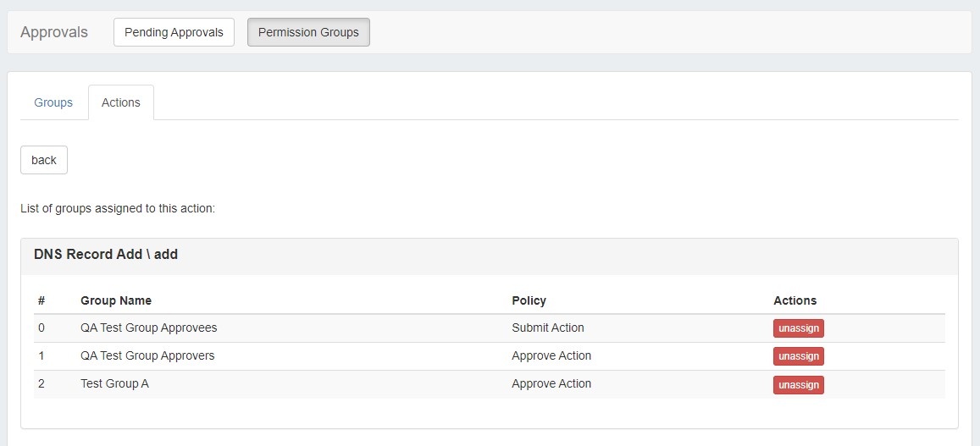Open the Pending Approvals section
The height and width of the screenshot is (446, 980).
coord(174,32)
